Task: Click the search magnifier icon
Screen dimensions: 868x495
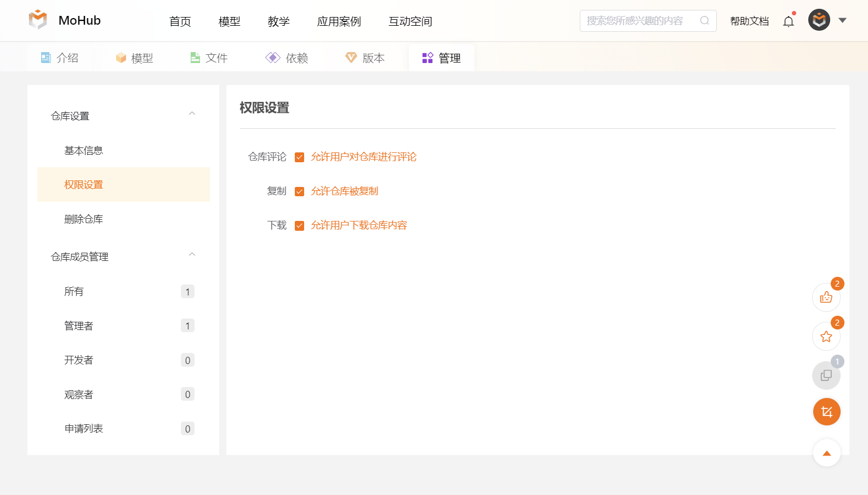Action: pos(705,21)
